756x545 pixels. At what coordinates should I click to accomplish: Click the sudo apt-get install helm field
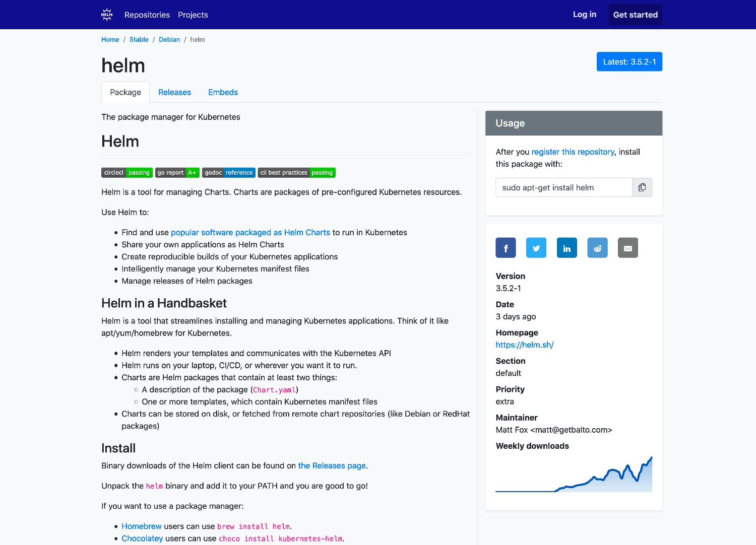564,187
